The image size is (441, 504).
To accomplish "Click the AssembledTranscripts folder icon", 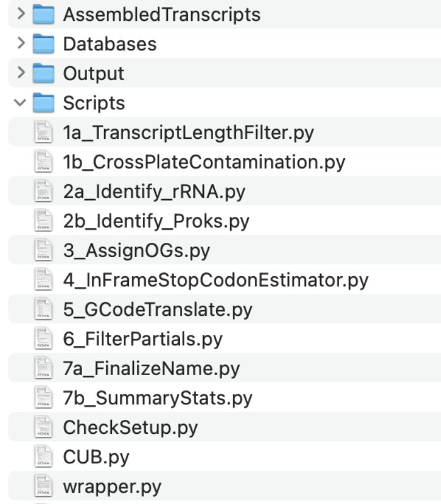I will pyautogui.click(x=44, y=14).
